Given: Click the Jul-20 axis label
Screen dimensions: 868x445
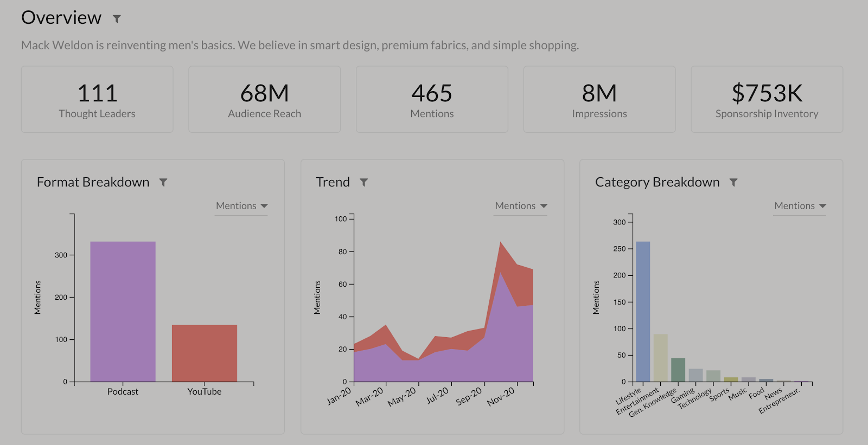Looking at the screenshot, I should pos(437,396).
